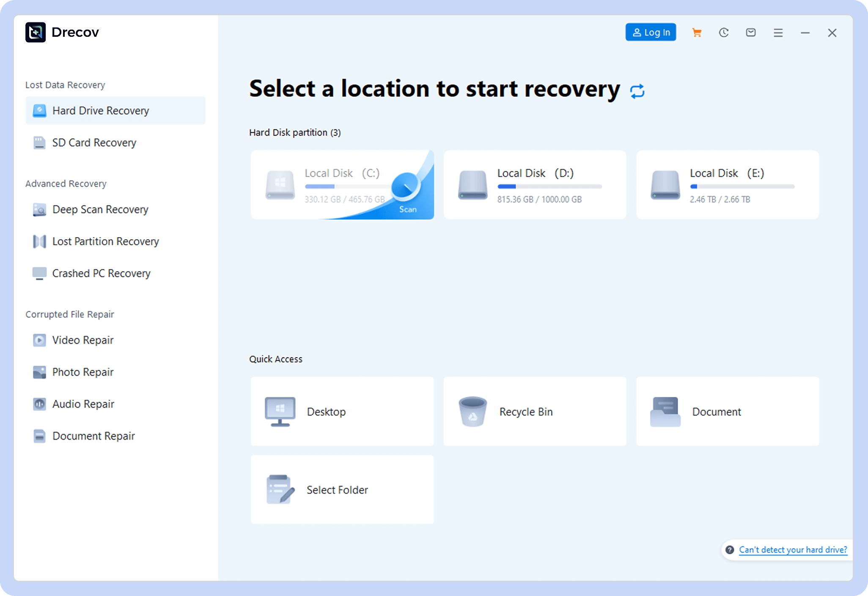Open the recovery history clock icon
Image resolution: width=868 pixels, height=596 pixels.
pos(724,33)
